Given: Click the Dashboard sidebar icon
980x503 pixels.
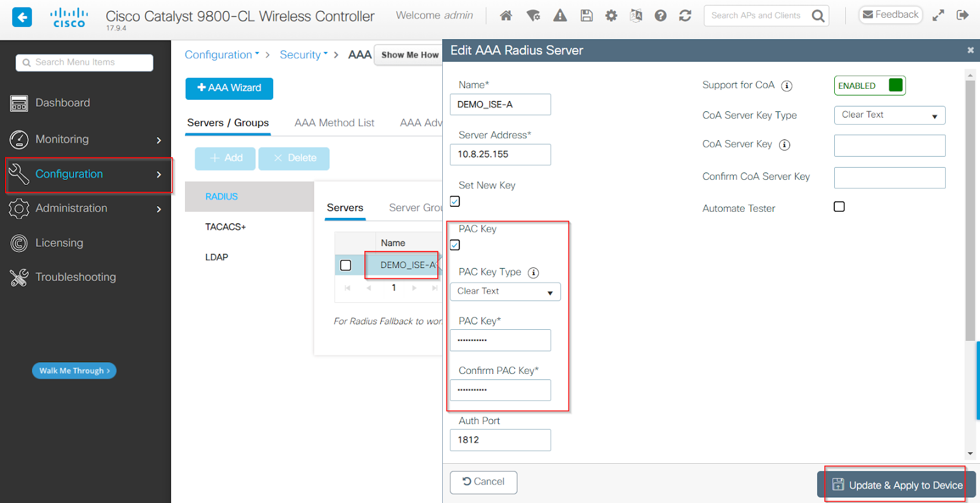Looking at the screenshot, I should coord(19,103).
